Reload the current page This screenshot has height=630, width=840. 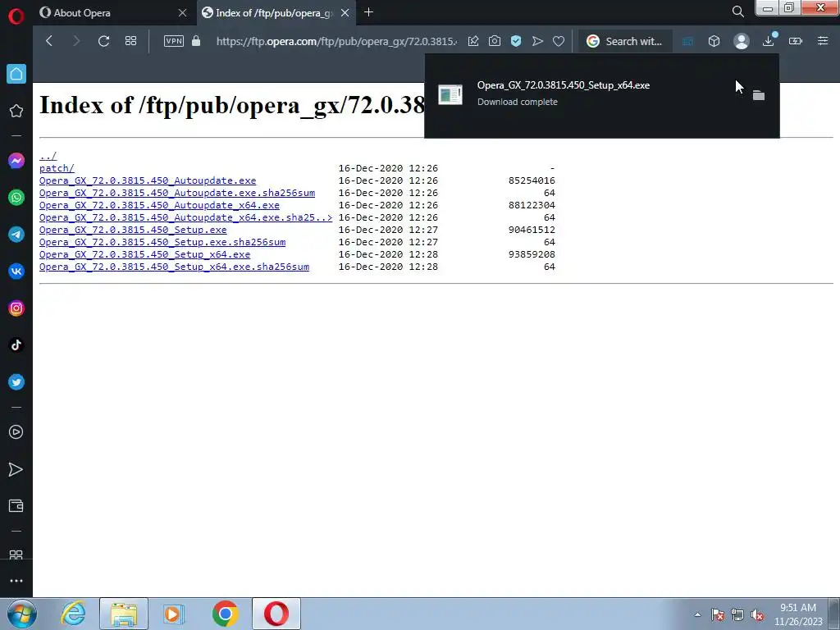103,41
